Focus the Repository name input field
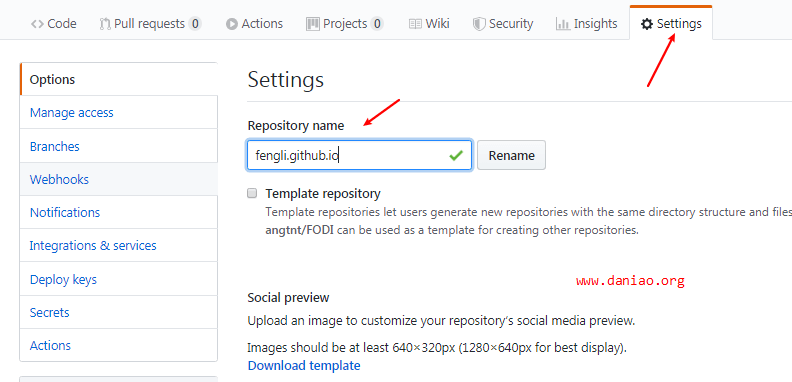The width and height of the screenshot is (792, 382). [359, 155]
